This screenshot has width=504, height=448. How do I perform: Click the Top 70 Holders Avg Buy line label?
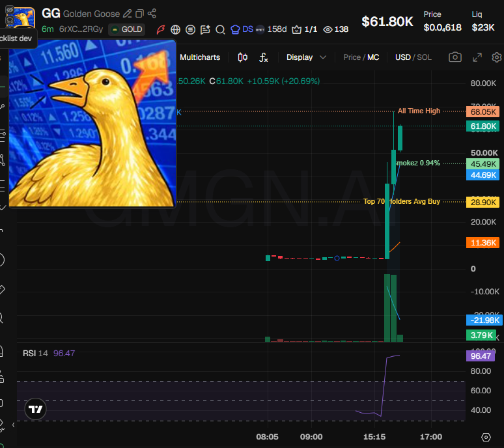(402, 201)
